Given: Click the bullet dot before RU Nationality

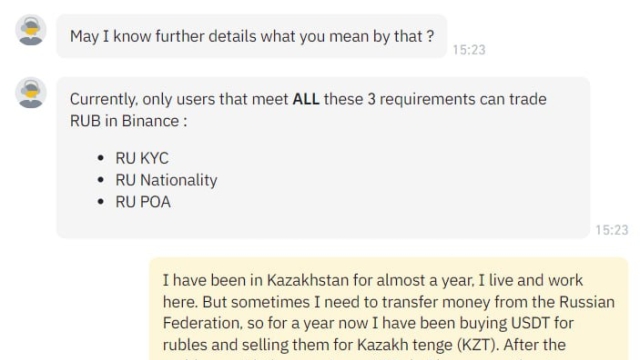Looking at the screenshot, I should coord(101,180).
